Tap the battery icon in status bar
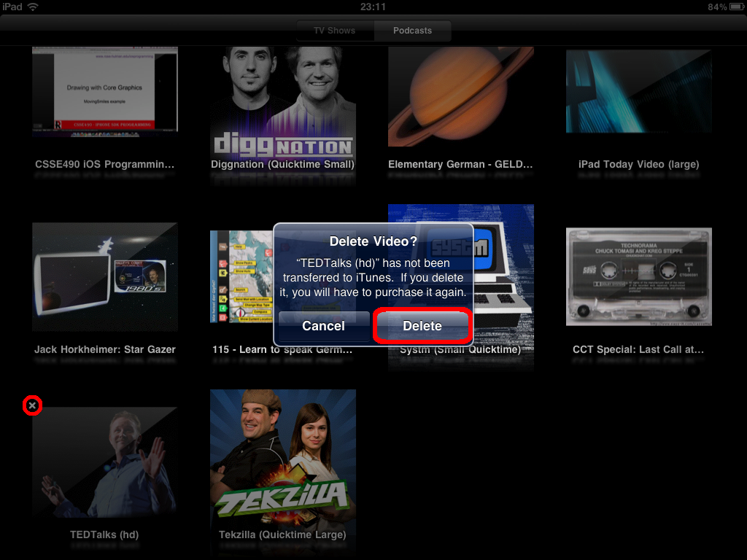The image size is (747, 560). (734, 7)
